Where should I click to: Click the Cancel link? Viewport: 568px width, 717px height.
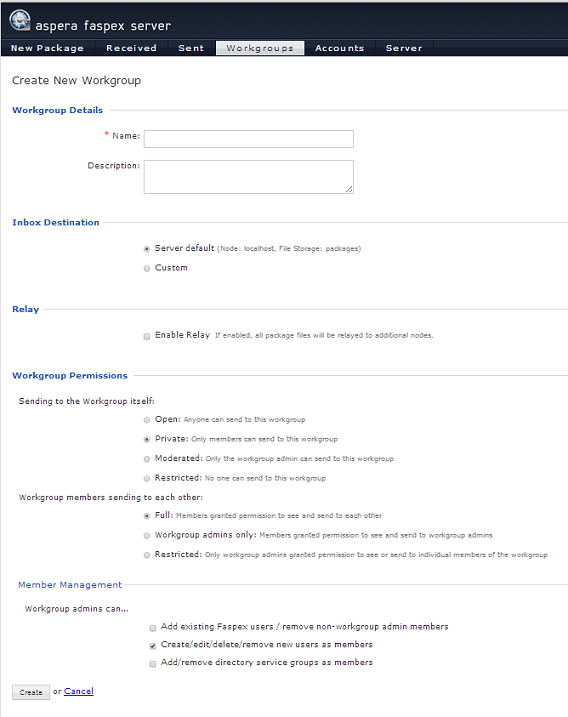(79, 691)
